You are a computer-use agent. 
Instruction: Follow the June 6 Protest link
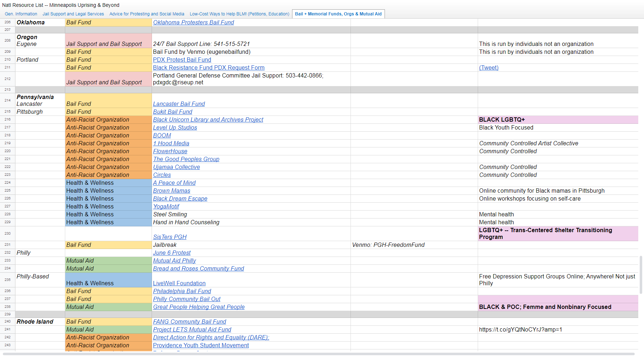click(172, 253)
